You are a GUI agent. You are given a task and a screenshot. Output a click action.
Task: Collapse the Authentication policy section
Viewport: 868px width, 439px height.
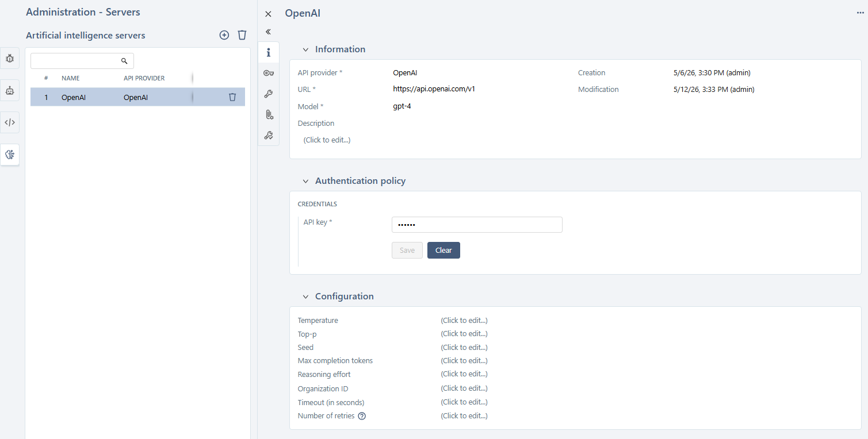[305, 181]
